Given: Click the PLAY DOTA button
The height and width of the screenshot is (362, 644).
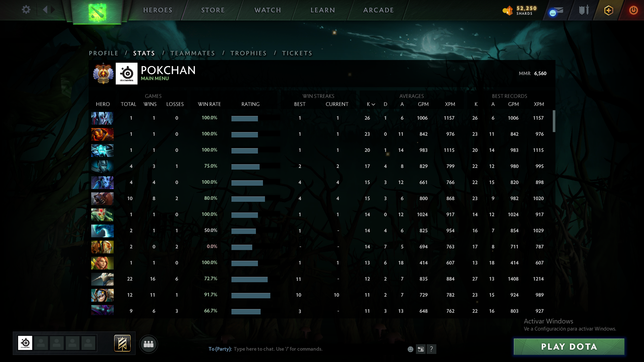Looking at the screenshot, I should coord(569,347).
